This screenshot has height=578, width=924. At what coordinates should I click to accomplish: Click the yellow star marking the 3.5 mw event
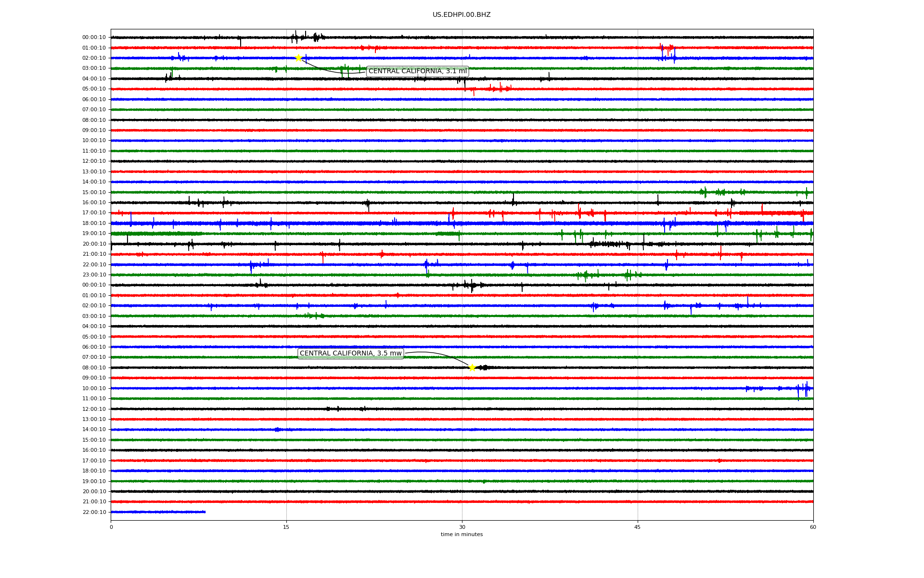click(472, 368)
